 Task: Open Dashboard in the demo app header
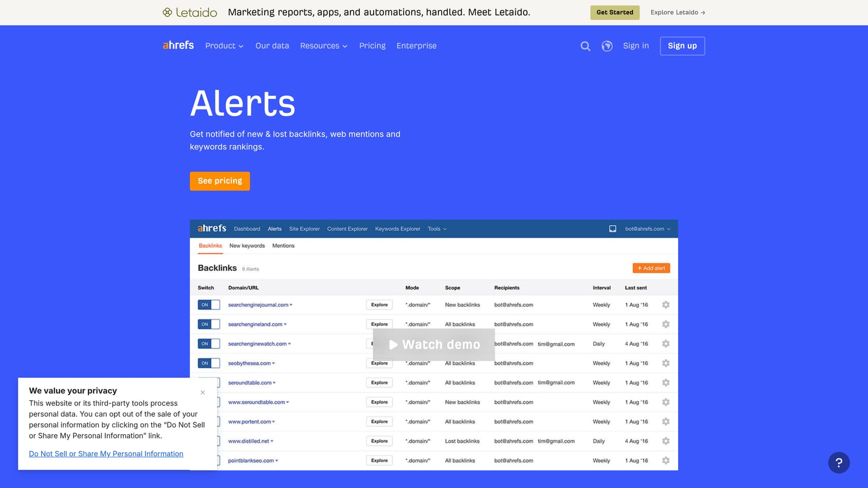247,229
